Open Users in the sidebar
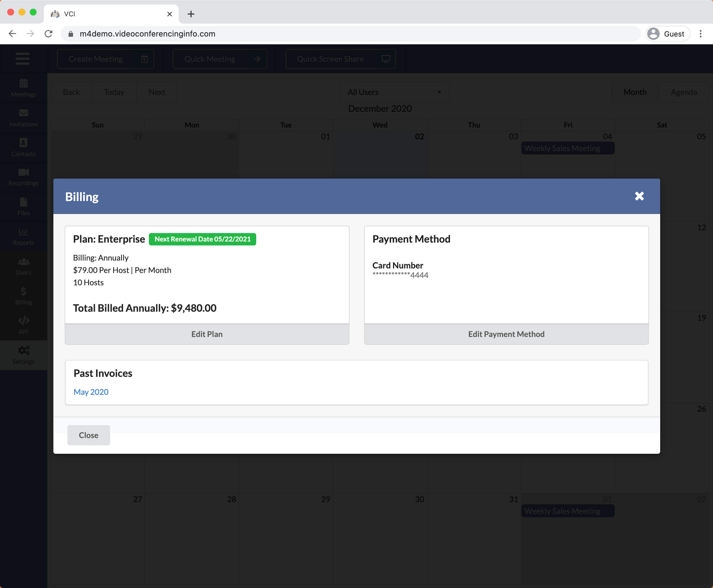713x588 pixels. (23, 266)
